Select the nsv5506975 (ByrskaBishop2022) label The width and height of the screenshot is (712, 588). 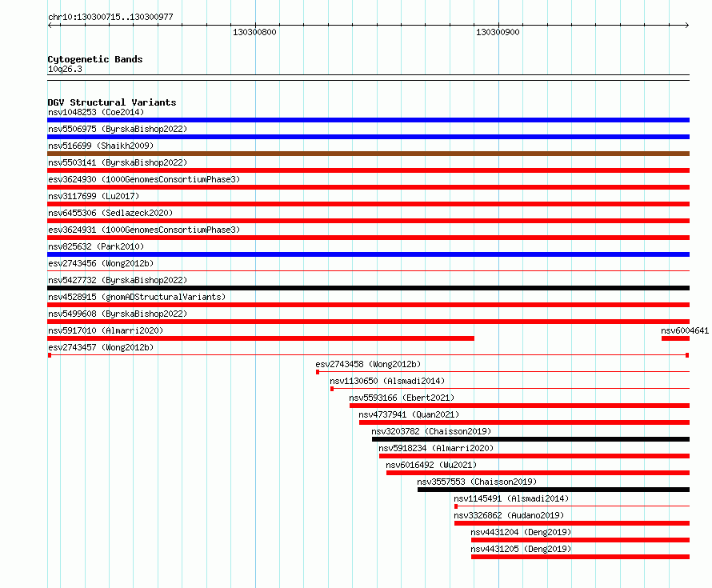pos(118,129)
